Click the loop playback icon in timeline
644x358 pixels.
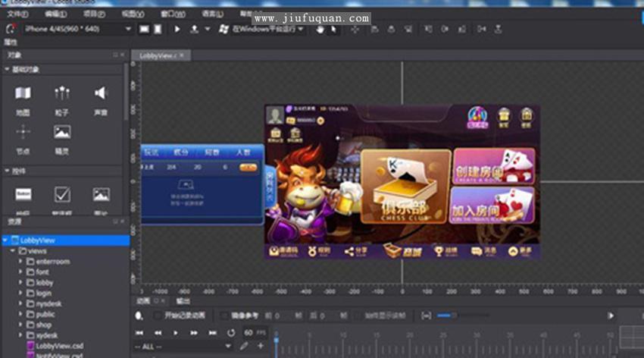click(x=231, y=332)
